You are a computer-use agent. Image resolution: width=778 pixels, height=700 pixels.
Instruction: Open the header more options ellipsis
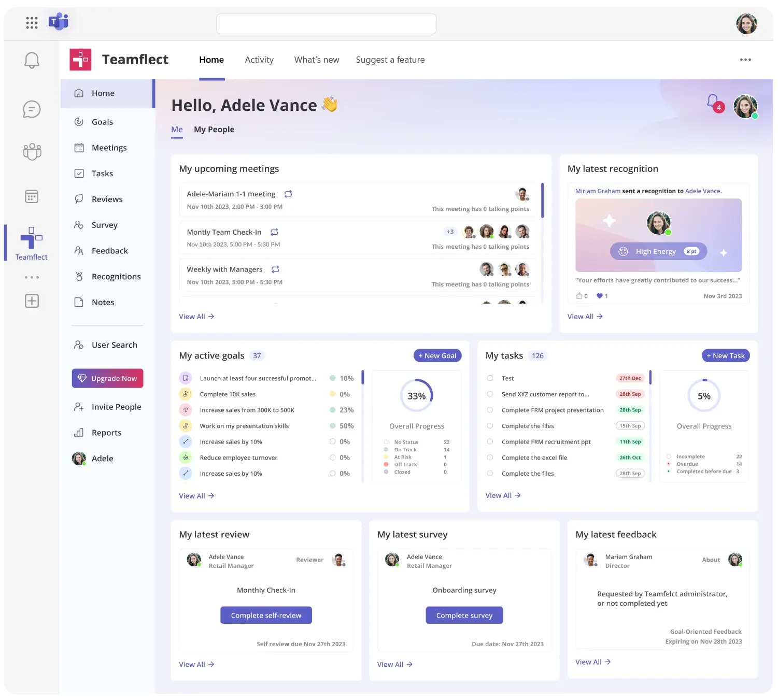[x=745, y=60]
